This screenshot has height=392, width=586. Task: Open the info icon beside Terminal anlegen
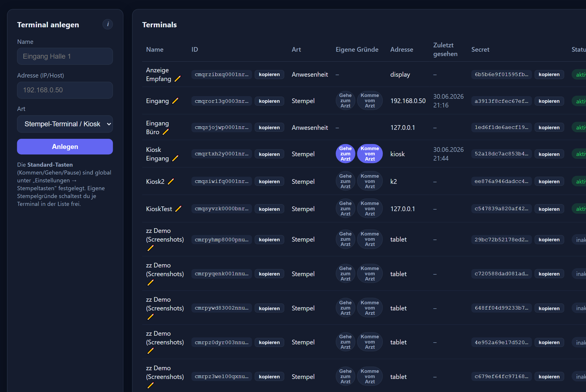(108, 24)
